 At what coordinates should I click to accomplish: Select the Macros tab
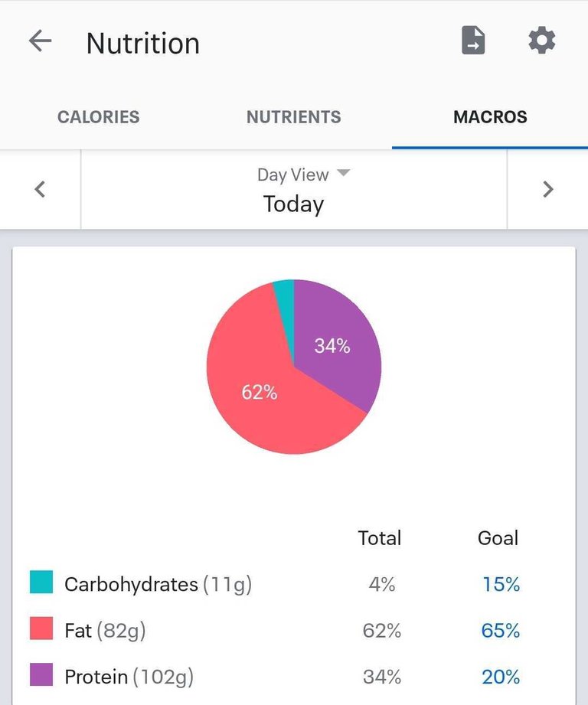click(x=490, y=117)
